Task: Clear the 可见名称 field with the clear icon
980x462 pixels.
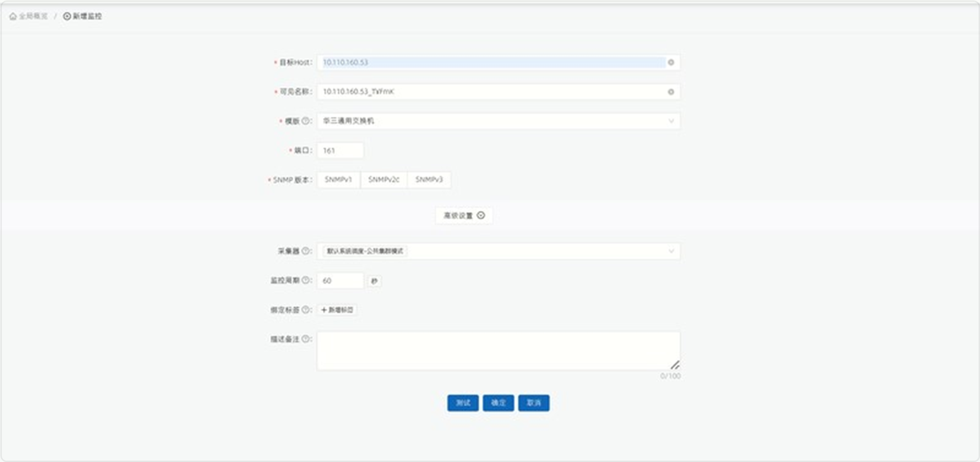Action: pyautogui.click(x=671, y=92)
